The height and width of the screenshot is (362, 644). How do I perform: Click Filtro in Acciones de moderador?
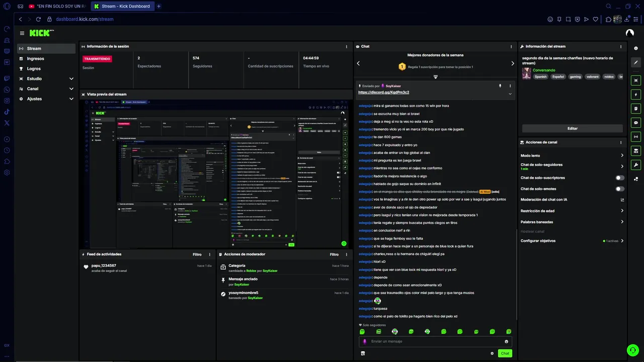click(334, 254)
